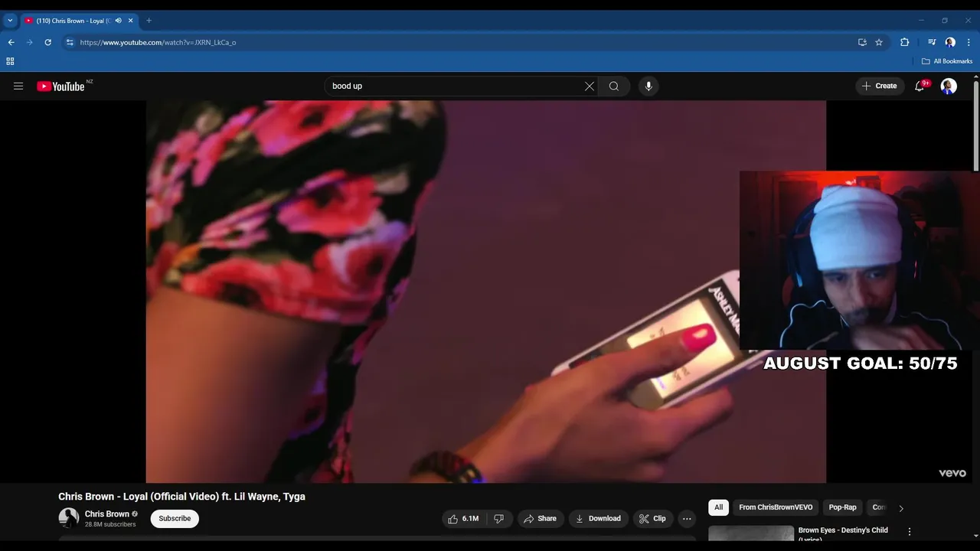Run search with magnifying glass button
980x551 pixels.
click(x=614, y=86)
